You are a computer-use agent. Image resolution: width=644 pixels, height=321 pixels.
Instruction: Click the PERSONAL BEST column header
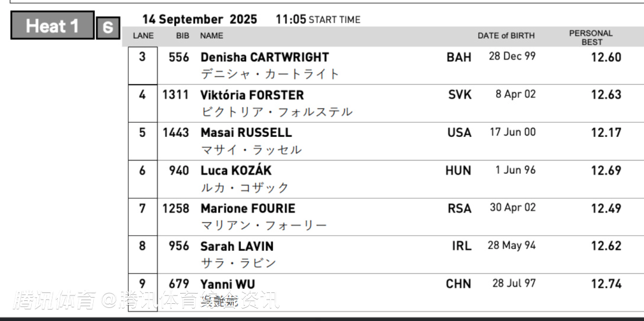click(590, 38)
